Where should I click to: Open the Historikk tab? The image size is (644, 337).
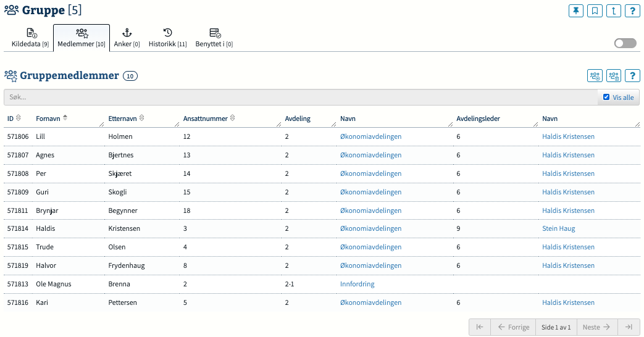click(167, 38)
